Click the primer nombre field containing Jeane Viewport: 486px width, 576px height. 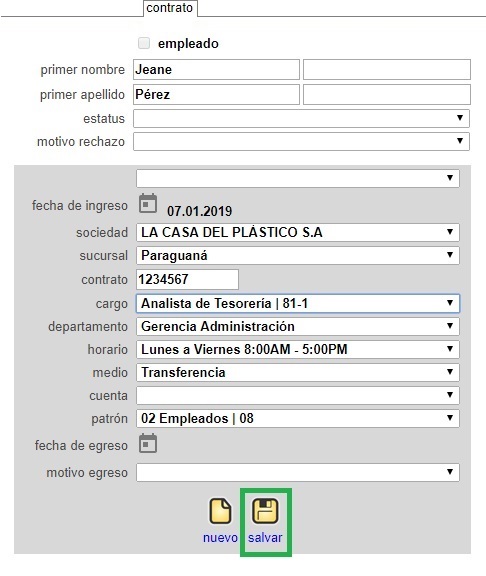point(216,69)
